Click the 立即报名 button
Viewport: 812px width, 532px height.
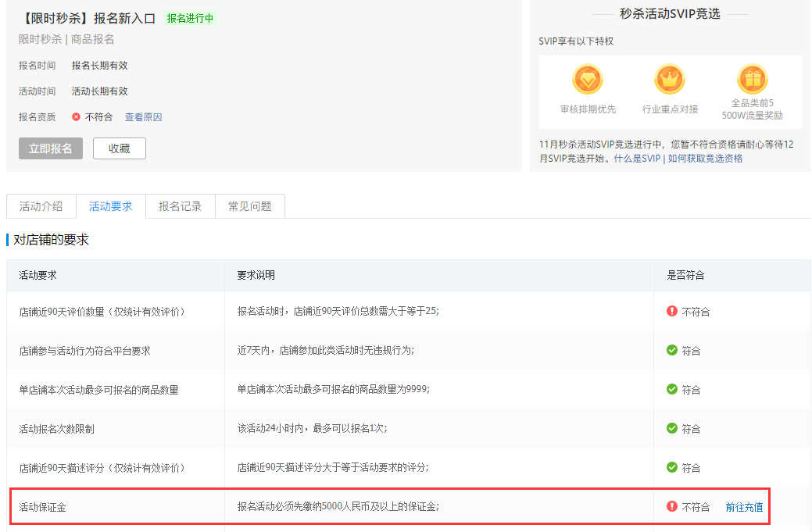coord(51,148)
